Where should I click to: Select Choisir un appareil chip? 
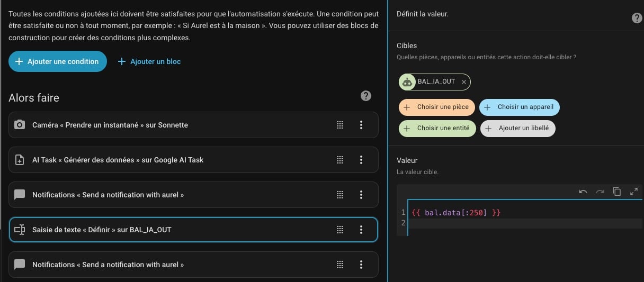click(x=519, y=107)
